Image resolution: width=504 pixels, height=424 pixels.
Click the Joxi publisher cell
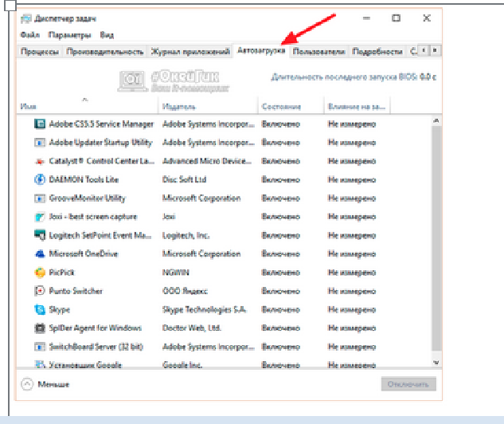pyautogui.click(x=169, y=217)
